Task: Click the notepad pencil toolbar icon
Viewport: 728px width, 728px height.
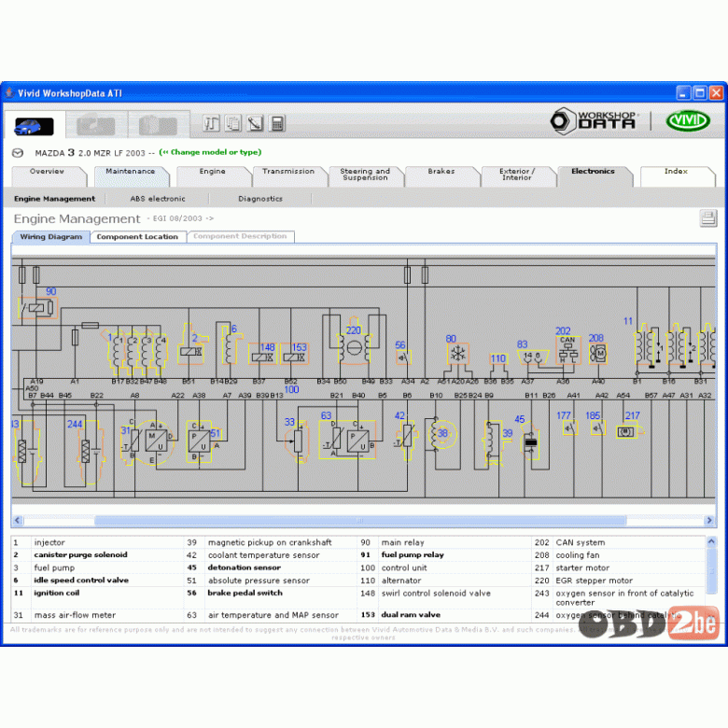Action: 256,123
